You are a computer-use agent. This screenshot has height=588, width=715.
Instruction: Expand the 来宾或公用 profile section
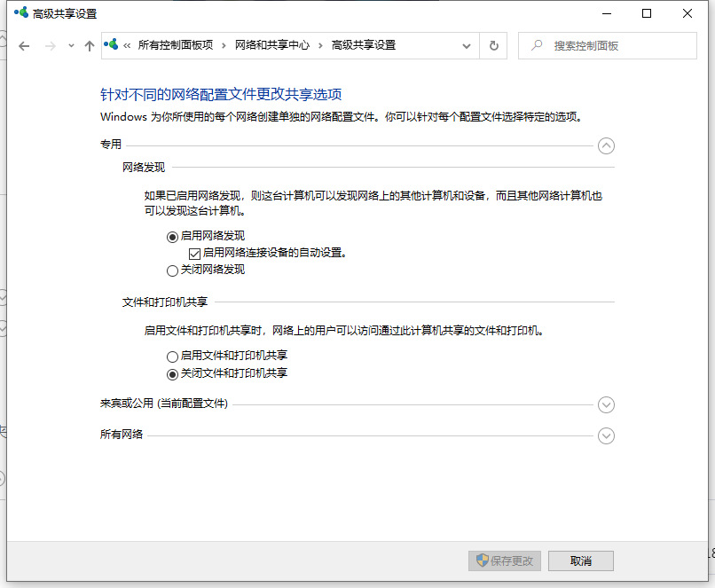(x=606, y=404)
